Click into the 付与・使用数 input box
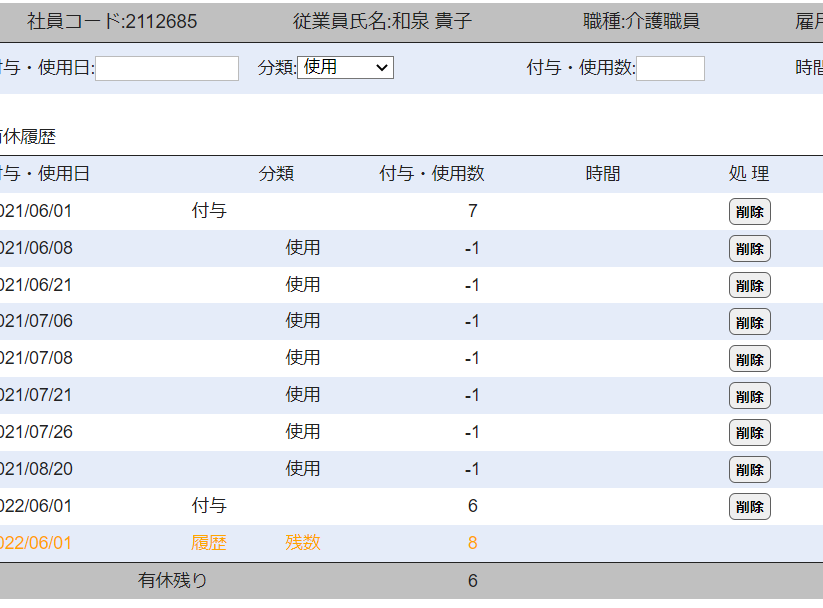The width and height of the screenshot is (823, 608). point(670,68)
